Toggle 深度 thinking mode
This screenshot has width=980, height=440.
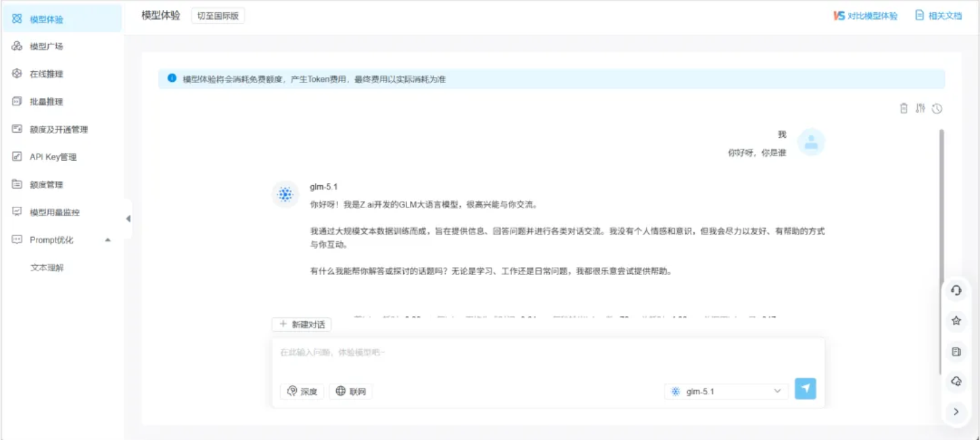coord(302,391)
